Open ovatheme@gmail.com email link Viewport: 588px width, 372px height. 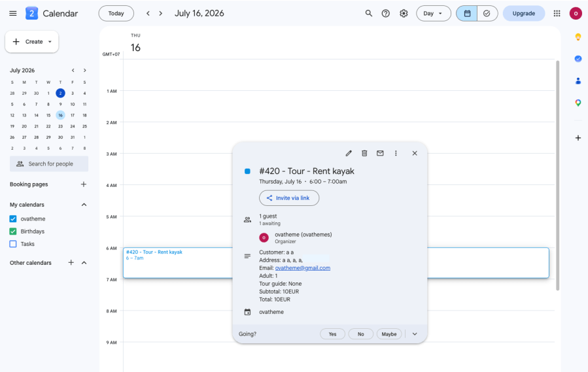pyautogui.click(x=303, y=268)
